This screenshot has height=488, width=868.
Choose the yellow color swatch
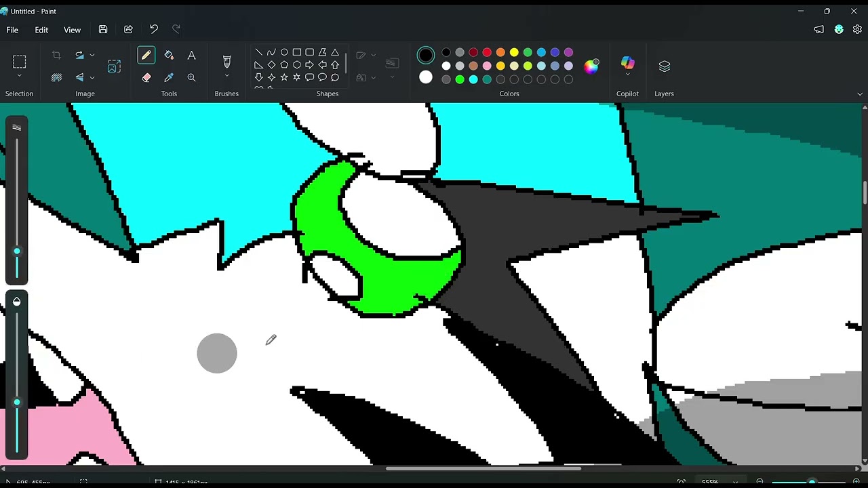514,52
